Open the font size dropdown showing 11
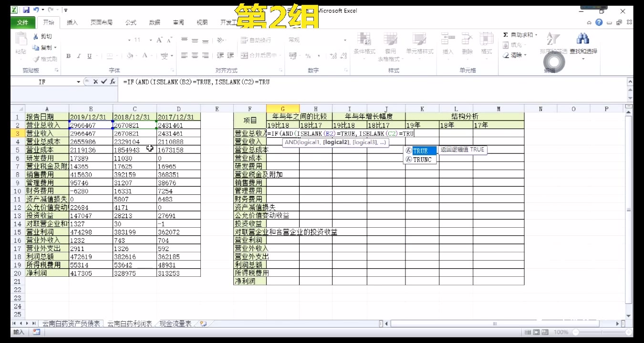The image size is (644, 343). 151,40
